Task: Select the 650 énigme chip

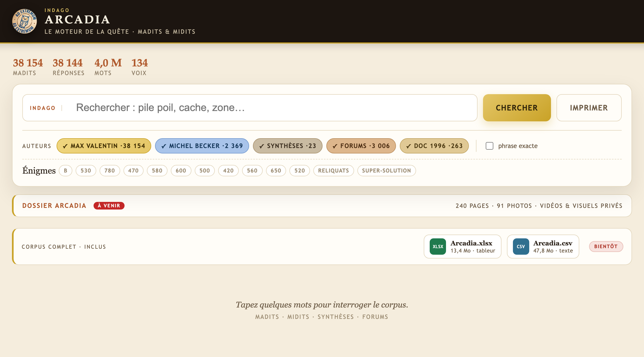Action: click(276, 171)
